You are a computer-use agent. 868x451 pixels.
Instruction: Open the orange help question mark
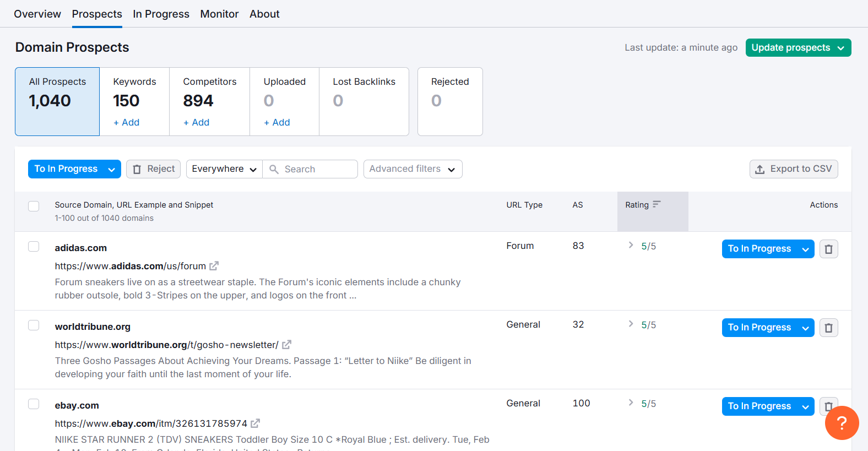pos(842,423)
